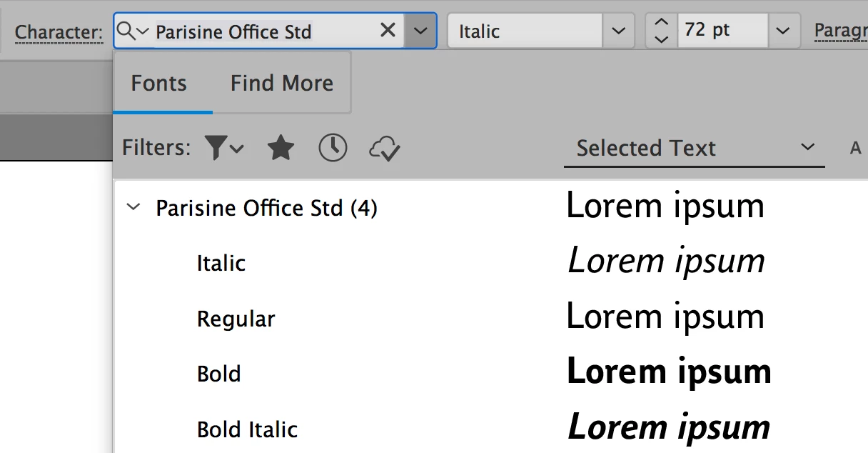
Task: Show only favorite fonts with star filter
Action: (x=281, y=148)
